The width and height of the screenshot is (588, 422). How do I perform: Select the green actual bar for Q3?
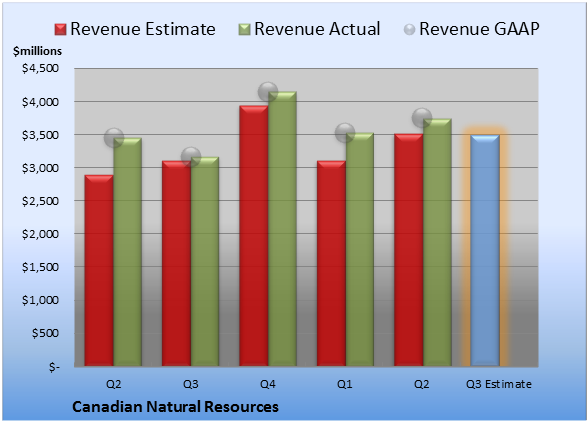205,261
